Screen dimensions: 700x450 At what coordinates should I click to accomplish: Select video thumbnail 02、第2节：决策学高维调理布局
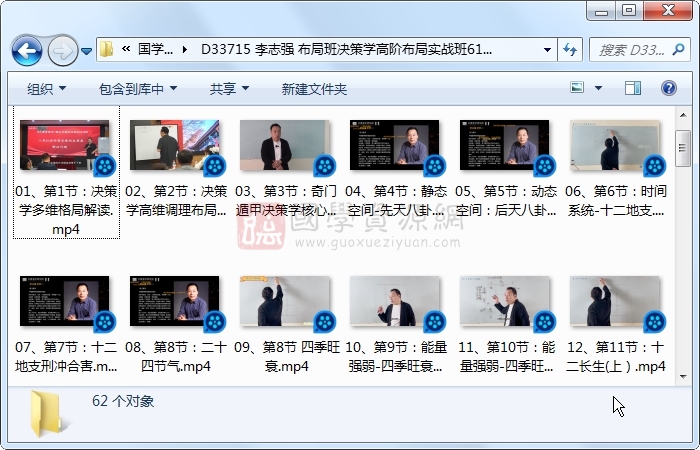coord(177,146)
